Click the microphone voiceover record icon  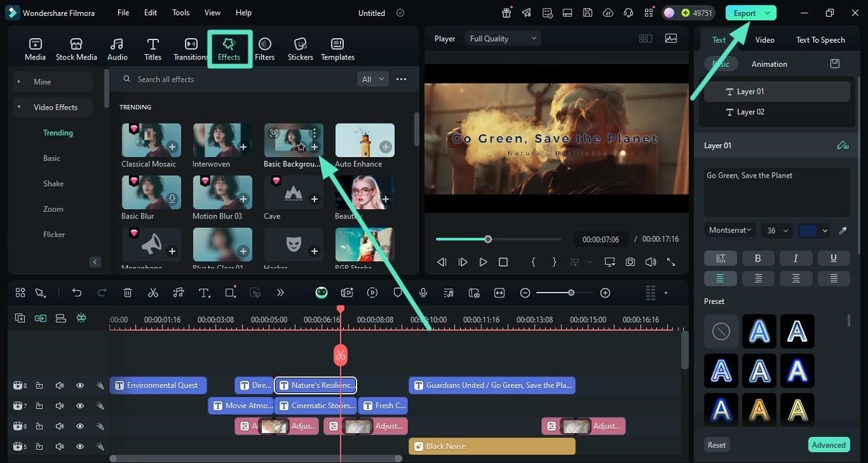point(423,293)
